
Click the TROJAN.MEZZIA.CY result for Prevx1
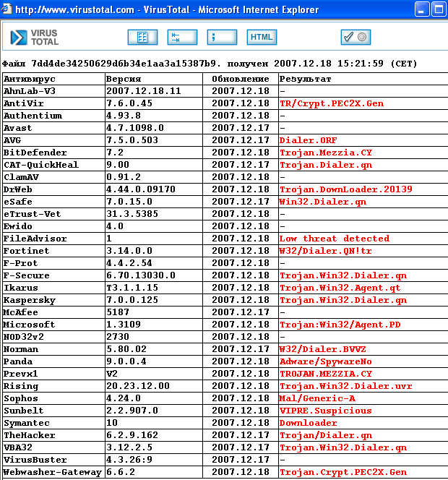pos(326,374)
